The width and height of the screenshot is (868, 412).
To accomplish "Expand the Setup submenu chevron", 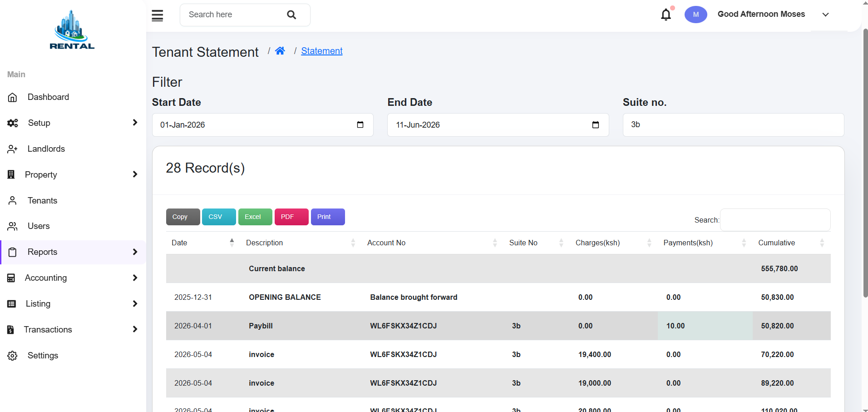I will (x=135, y=123).
